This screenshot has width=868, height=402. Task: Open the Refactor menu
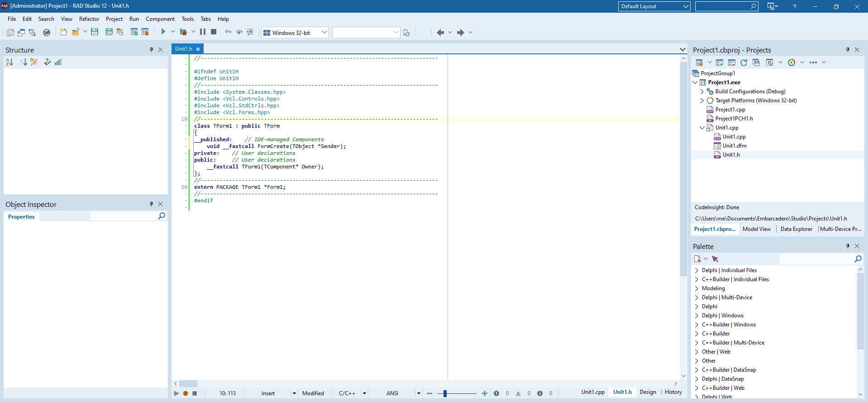pyautogui.click(x=89, y=19)
